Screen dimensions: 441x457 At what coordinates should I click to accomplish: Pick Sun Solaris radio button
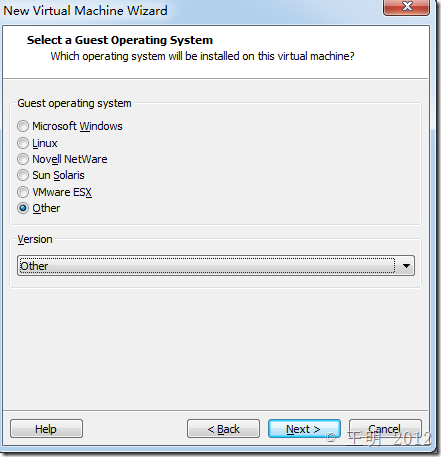[x=23, y=175]
